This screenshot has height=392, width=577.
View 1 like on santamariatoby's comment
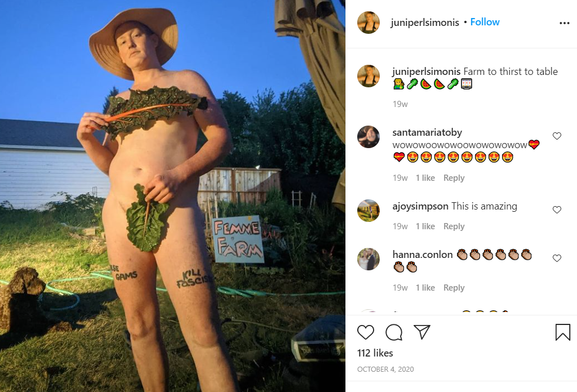coord(425,178)
